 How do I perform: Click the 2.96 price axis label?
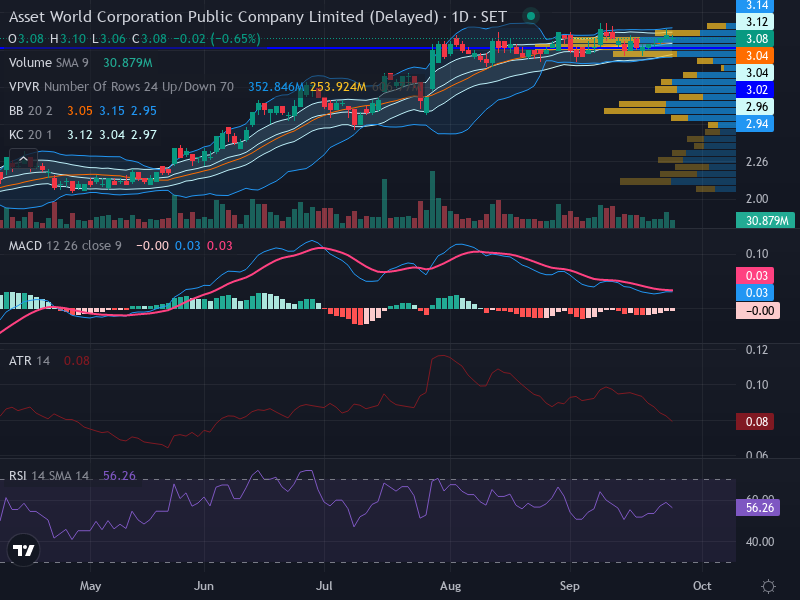(x=755, y=107)
